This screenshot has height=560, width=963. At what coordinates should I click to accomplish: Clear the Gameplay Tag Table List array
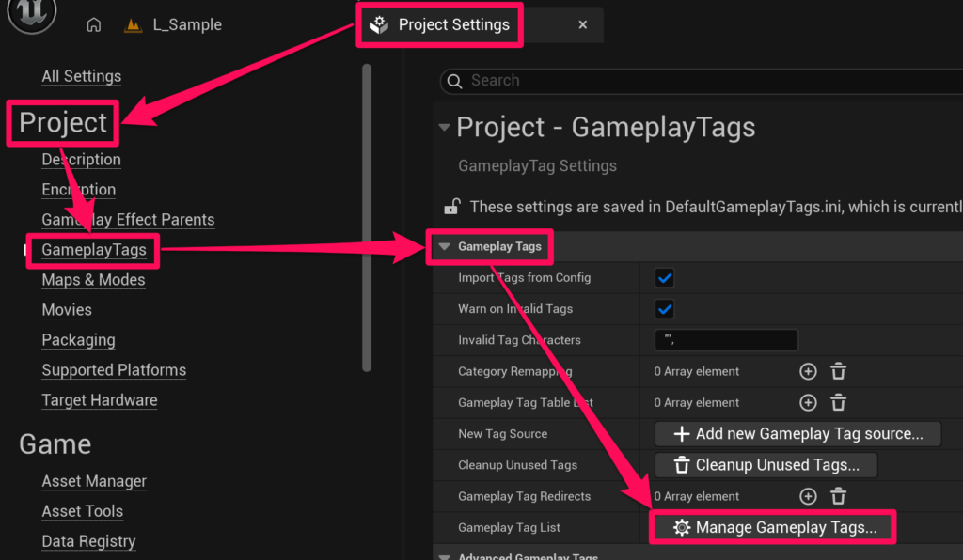pos(838,403)
